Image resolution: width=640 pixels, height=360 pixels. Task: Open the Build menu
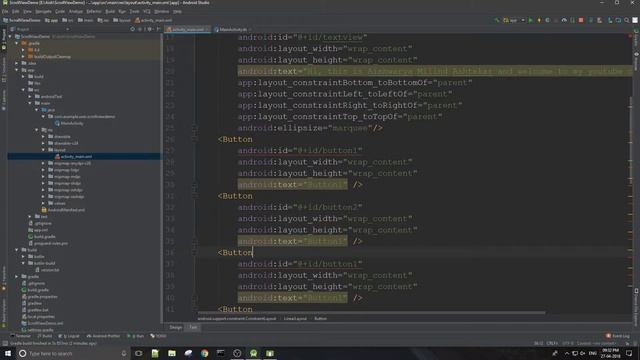point(110,11)
